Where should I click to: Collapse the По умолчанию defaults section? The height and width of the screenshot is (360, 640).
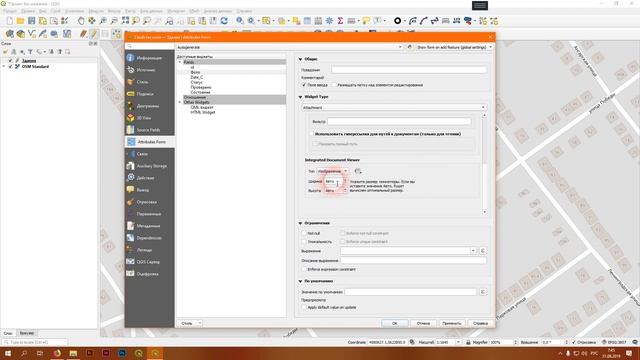(300, 281)
